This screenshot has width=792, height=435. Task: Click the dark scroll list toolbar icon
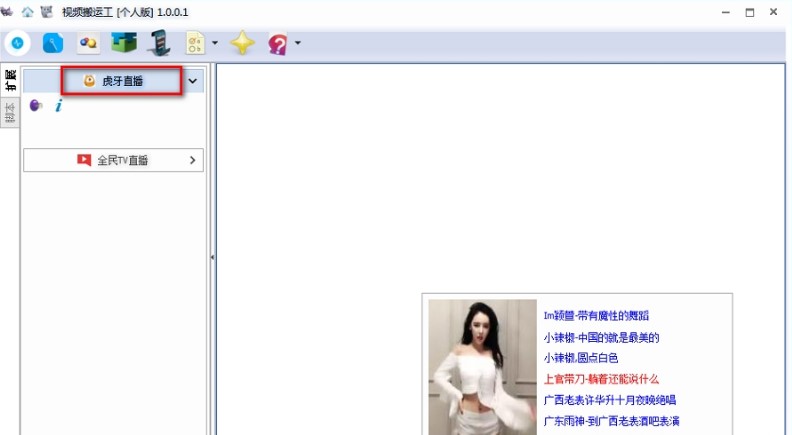click(x=159, y=43)
